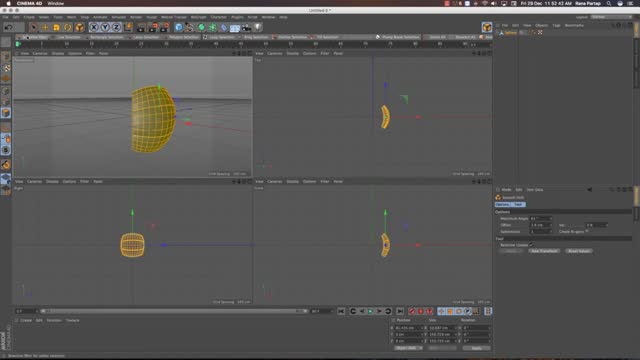Click the Apply button in coordinates panel

476,348
